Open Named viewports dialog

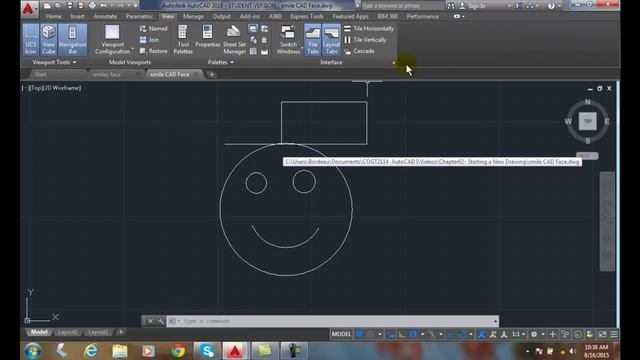[153, 29]
